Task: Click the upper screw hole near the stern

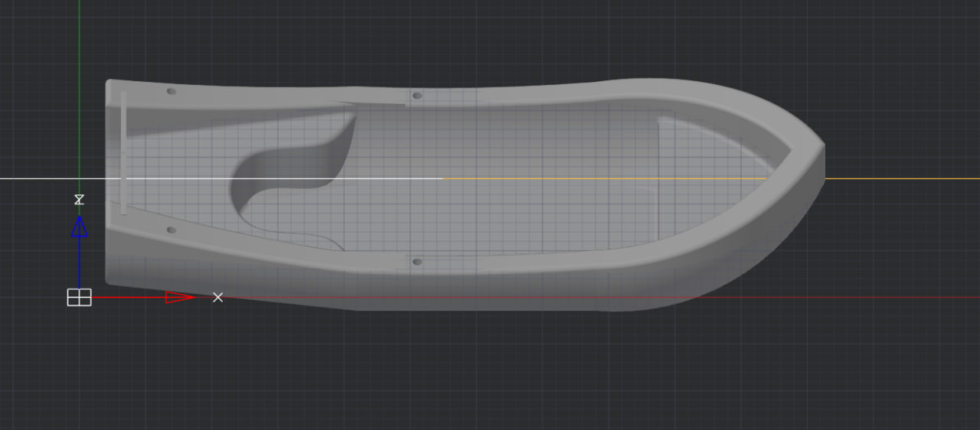Action: click(x=171, y=91)
